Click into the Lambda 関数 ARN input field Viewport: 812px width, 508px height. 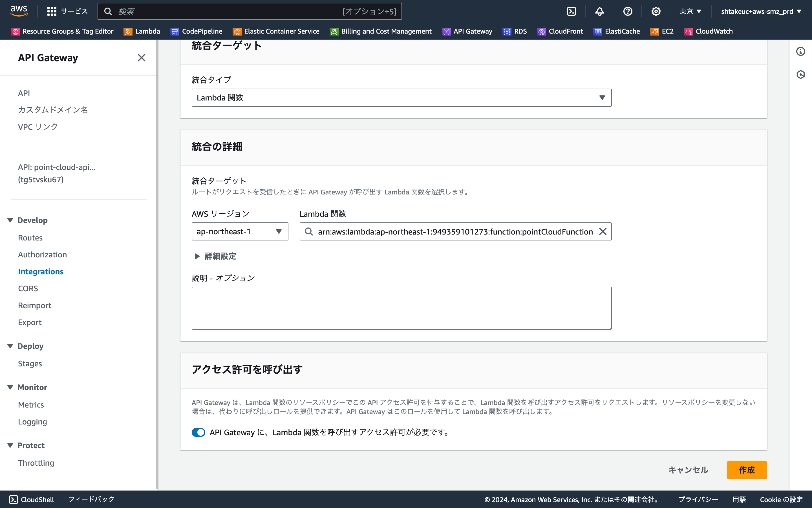[455, 231]
